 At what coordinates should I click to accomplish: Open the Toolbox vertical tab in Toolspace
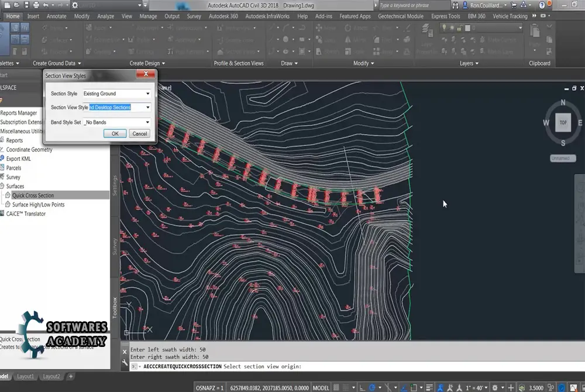(115, 307)
